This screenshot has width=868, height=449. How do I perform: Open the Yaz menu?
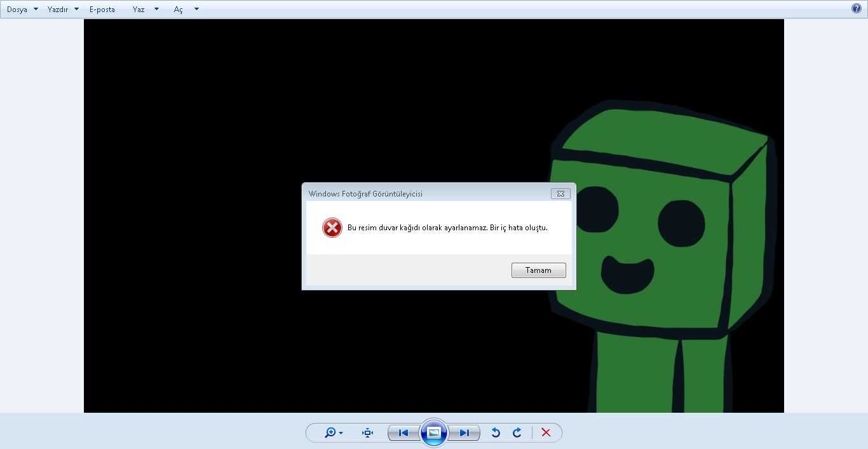[139, 10]
